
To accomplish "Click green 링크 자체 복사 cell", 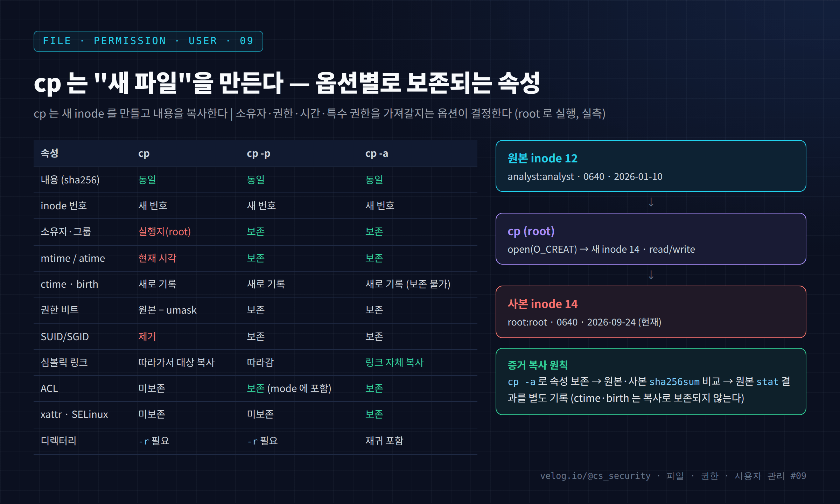I will point(394,362).
